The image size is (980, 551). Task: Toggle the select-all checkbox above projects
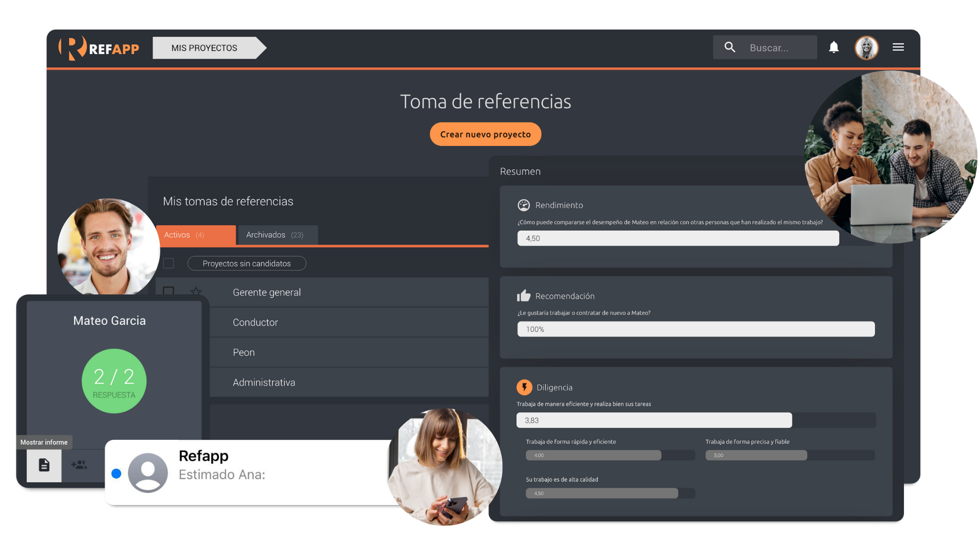168,263
